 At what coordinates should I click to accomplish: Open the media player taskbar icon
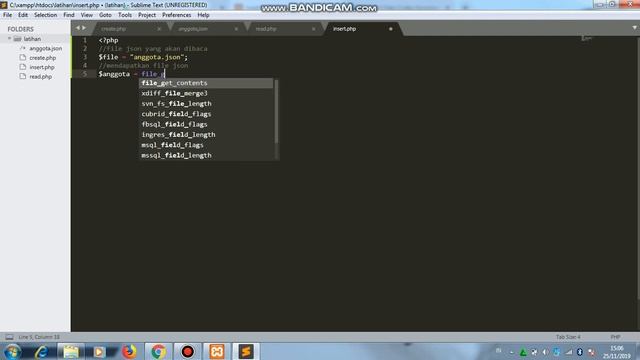pyautogui.click(x=100, y=351)
